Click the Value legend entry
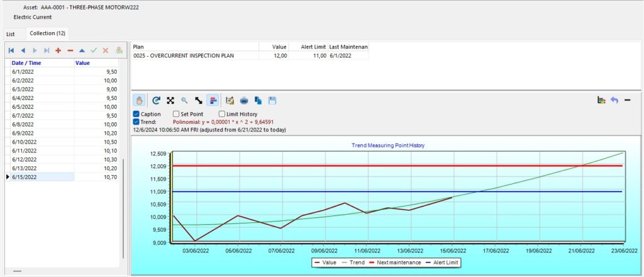Image resolution: width=644 pixels, height=277 pixels. (x=325, y=262)
